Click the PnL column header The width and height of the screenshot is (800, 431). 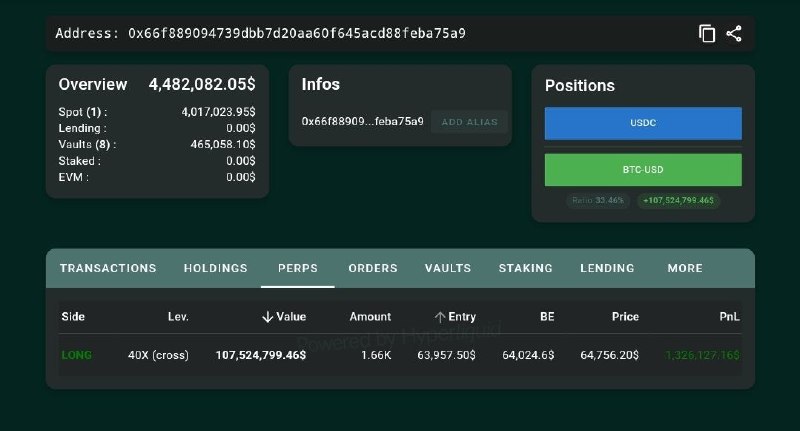click(x=729, y=317)
